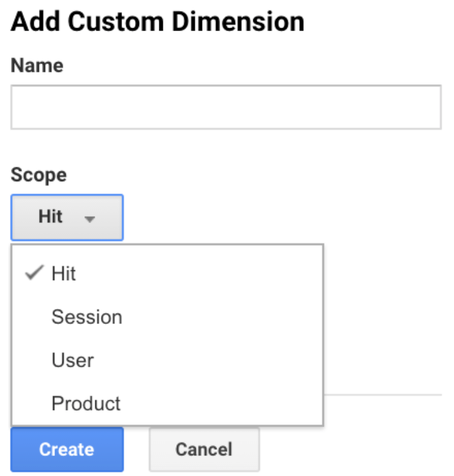Set dimension scope to Session level

pos(87,317)
